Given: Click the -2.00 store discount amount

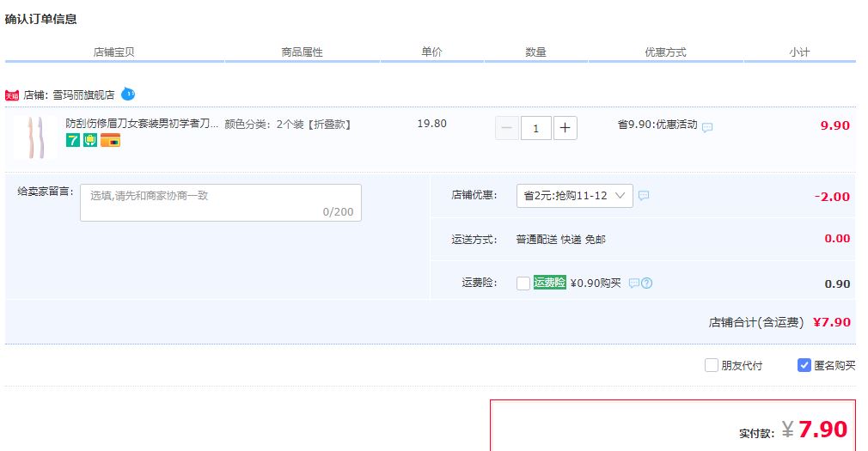Looking at the screenshot, I should point(832,197).
